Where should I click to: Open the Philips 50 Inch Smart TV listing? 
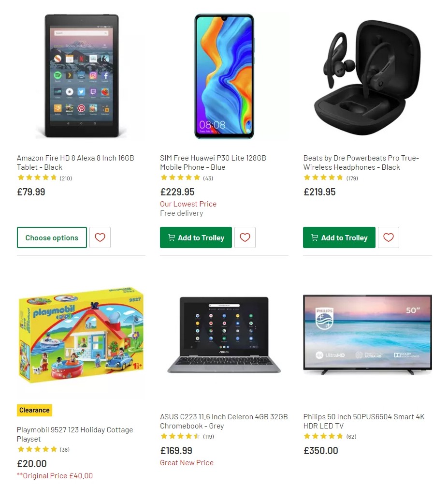[x=363, y=421]
